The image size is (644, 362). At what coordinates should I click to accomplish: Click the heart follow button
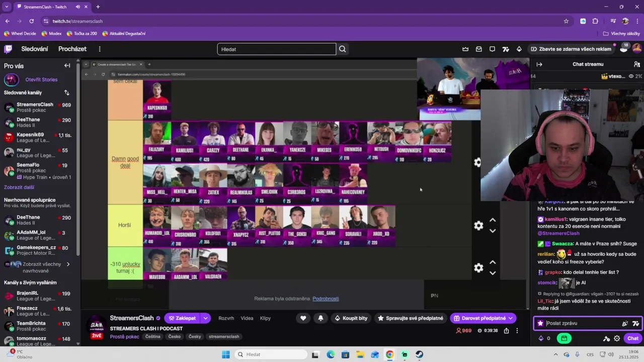tap(303, 318)
